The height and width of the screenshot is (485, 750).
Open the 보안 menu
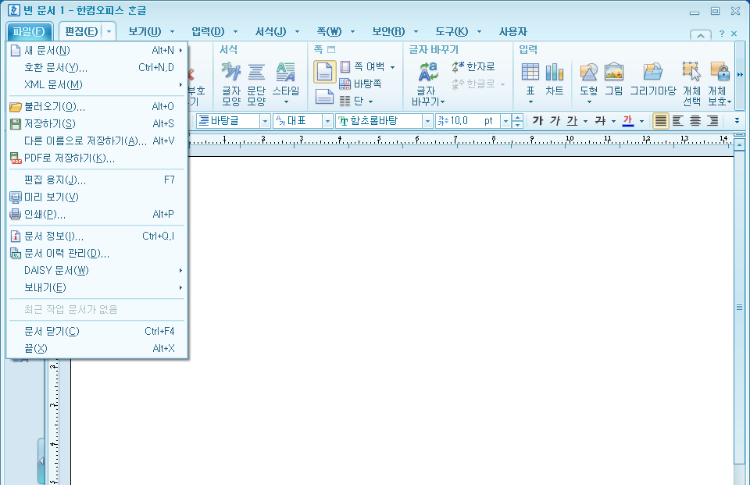click(388, 32)
